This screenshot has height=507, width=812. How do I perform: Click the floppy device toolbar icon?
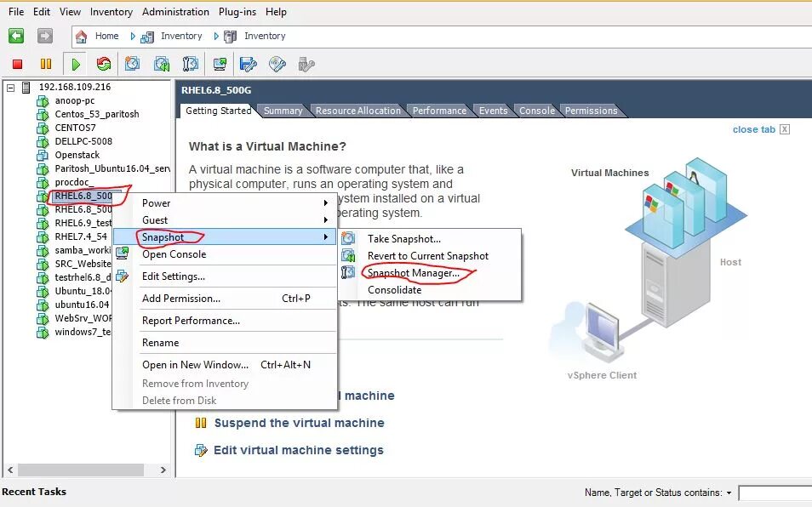tap(248, 64)
